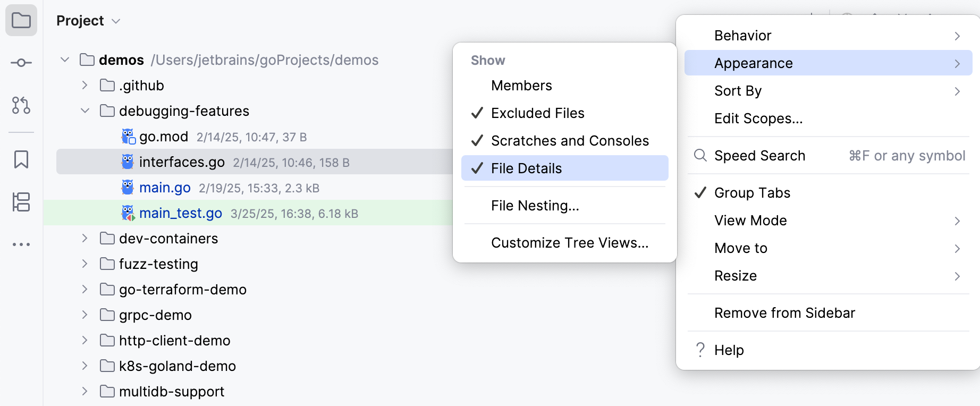Click the main_test.go test file icon

(128, 213)
